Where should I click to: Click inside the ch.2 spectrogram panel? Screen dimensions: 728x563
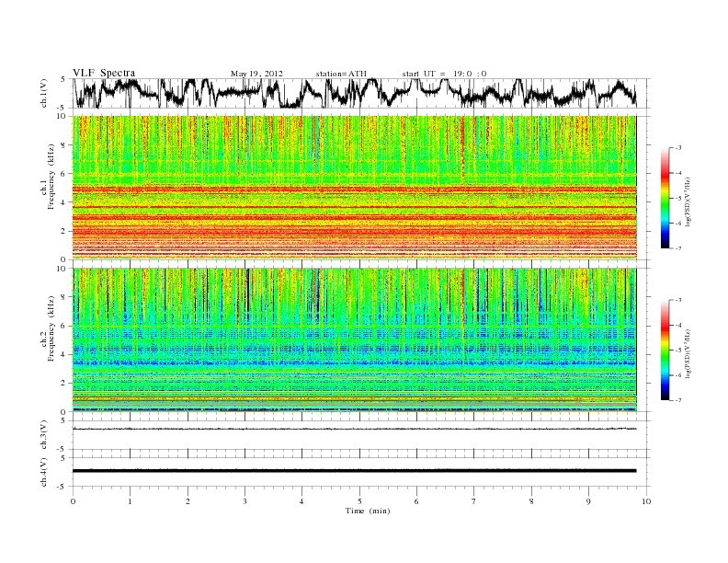point(355,339)
